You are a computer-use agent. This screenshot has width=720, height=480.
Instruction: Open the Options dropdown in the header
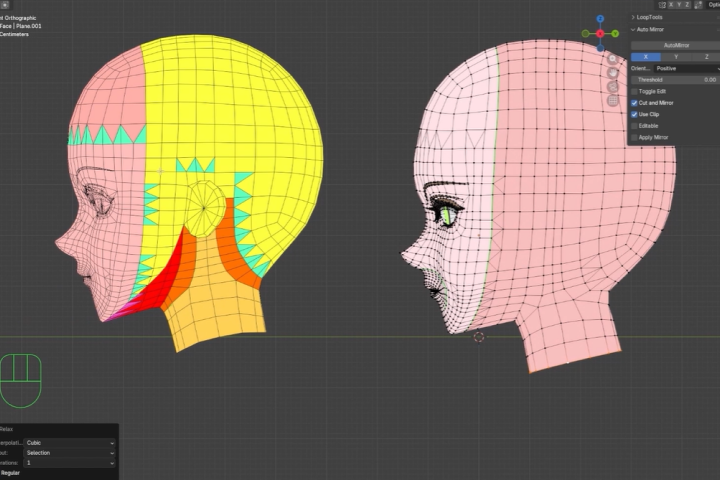pos(714,5)
